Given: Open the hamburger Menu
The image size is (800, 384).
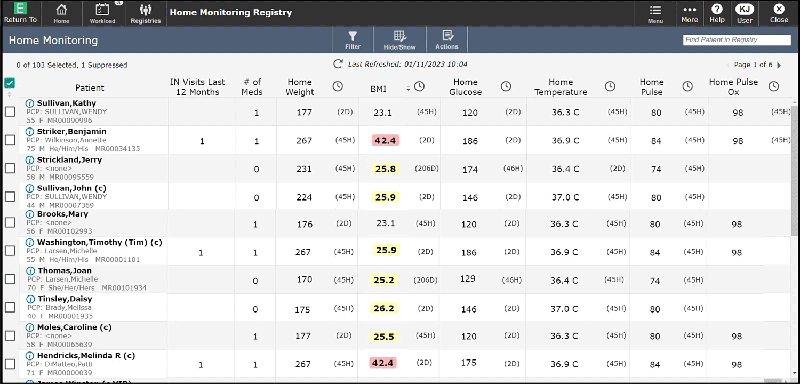Looking at the screenshot, I should (x=655, y=13).
